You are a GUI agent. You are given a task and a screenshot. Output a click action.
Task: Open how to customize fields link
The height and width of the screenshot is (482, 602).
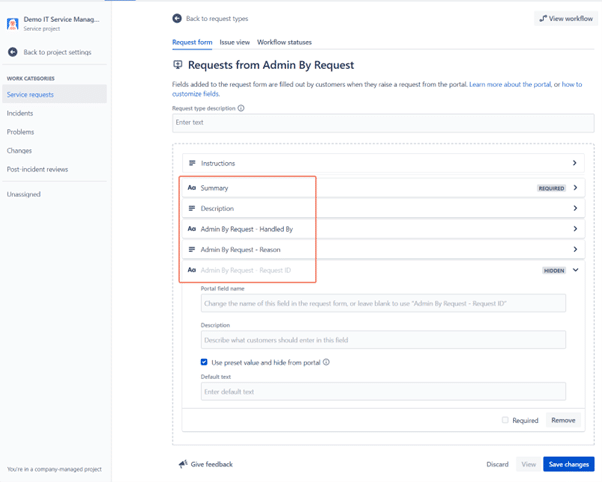click(x=572, y=84)
